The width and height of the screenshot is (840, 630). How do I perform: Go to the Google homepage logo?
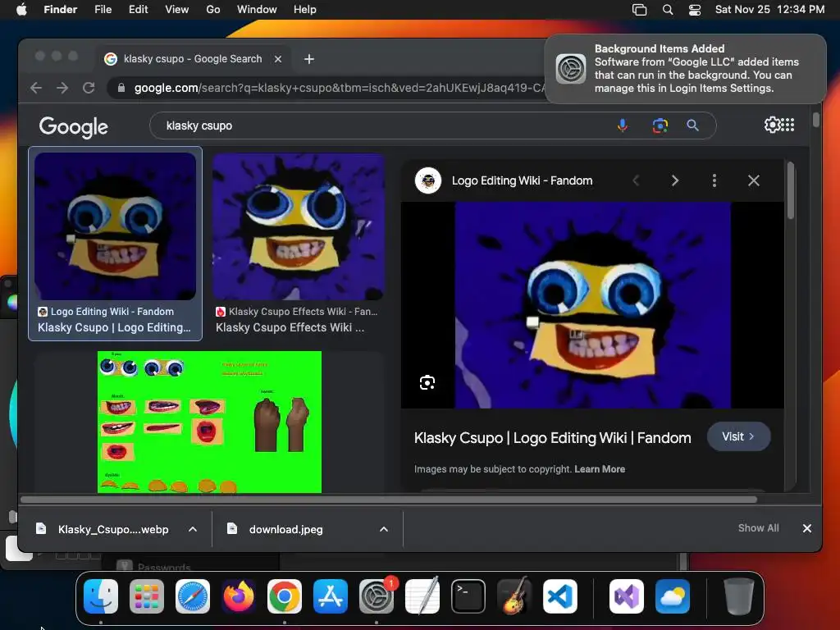pyautogui.click(x=73, y=127)
